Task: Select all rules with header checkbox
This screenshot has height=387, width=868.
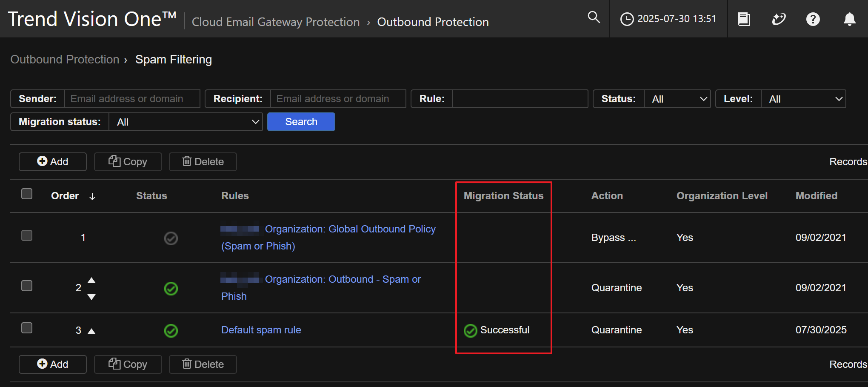Action: pos(27,194)
